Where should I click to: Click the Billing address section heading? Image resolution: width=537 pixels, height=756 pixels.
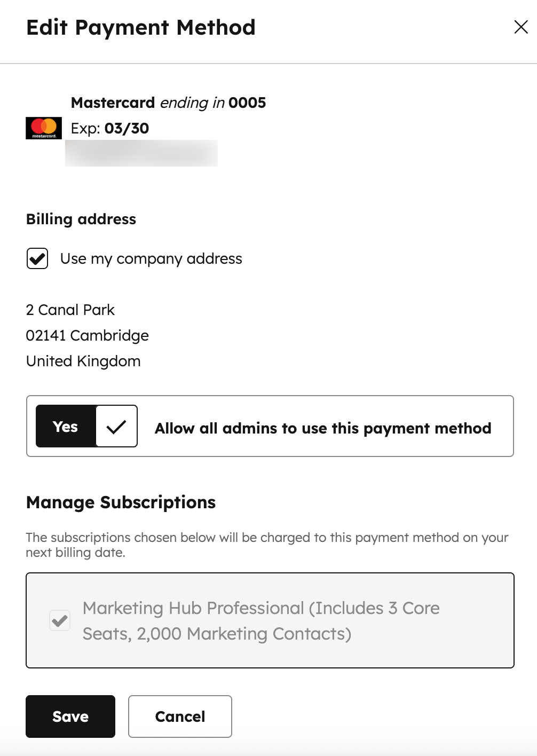pos(81,219)
